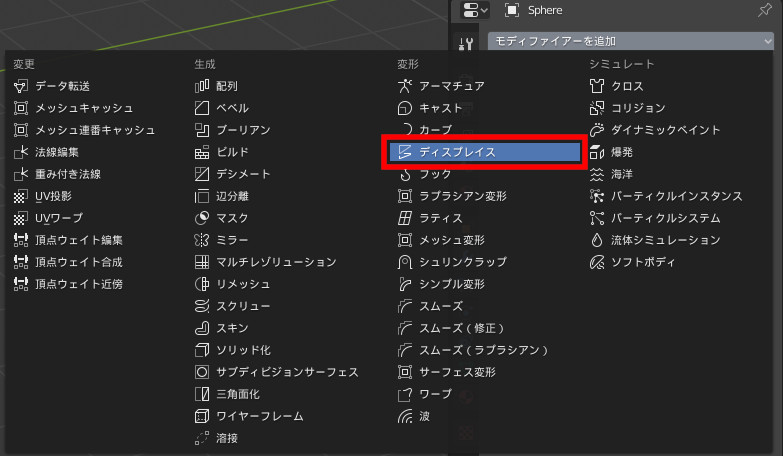783x456 pixels.
Task: Click the Lattice (ラティス) modifier icon
Action: pos(405,218)
